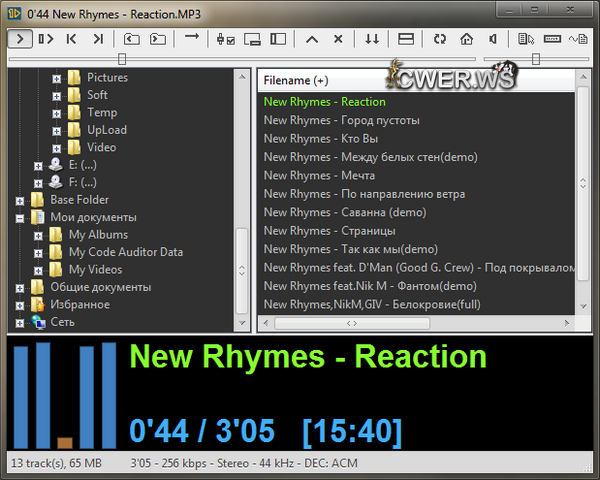Toggle the speaker mute icon

(493, 39)
